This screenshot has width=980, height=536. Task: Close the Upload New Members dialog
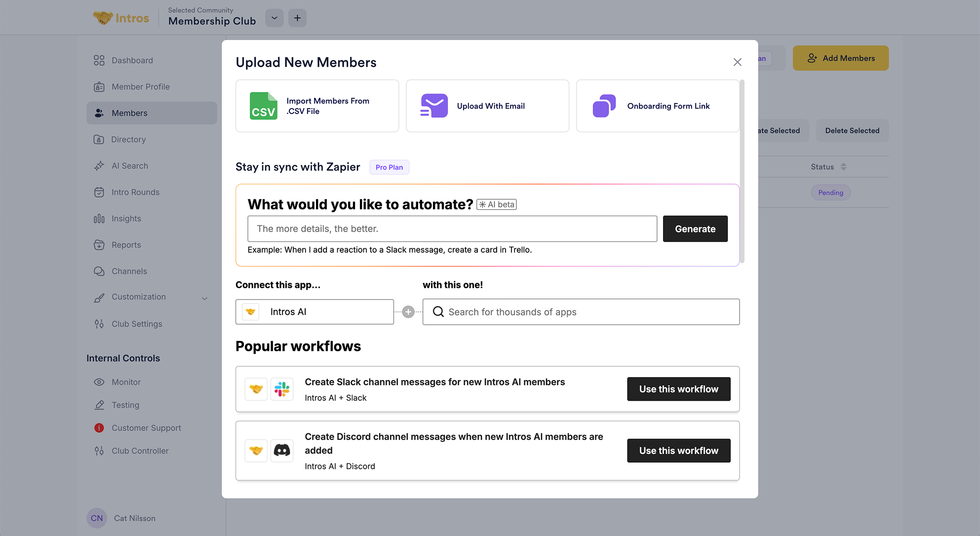click(737, 62)
